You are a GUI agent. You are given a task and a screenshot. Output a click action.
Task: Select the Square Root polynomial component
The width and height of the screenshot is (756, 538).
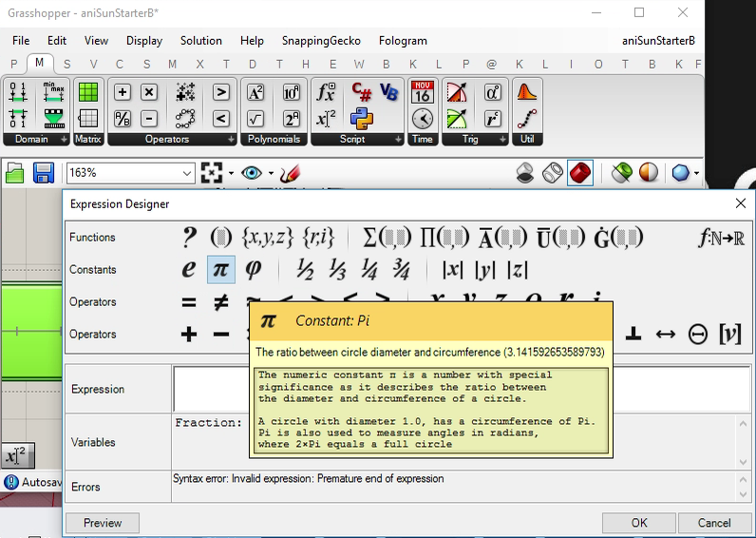[255, 118]
